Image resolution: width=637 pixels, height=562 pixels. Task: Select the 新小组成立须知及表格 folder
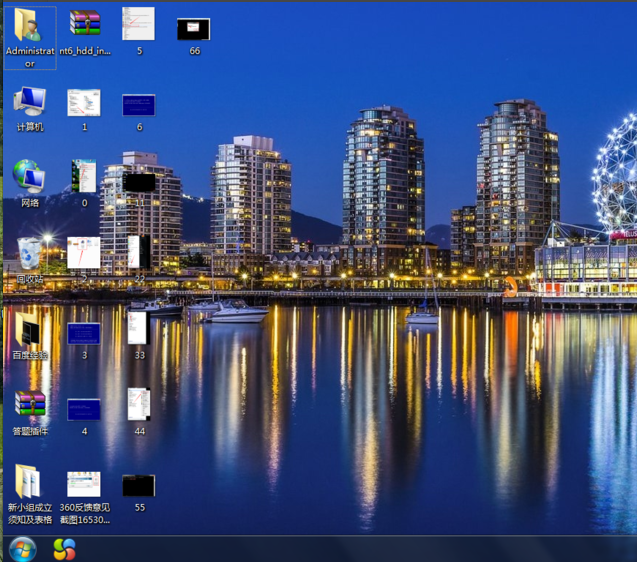point(29,483)
